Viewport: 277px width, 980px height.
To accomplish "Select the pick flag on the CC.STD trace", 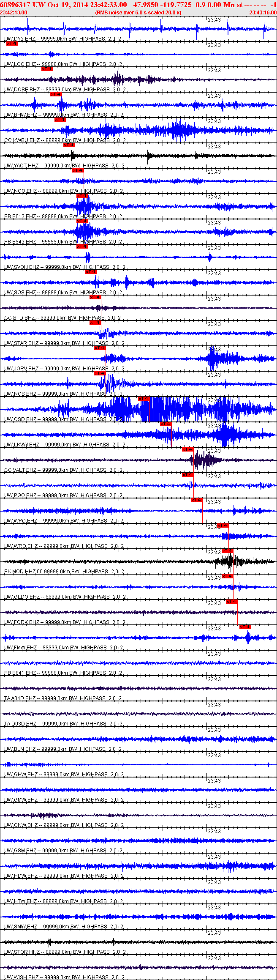I will point(95,297).
